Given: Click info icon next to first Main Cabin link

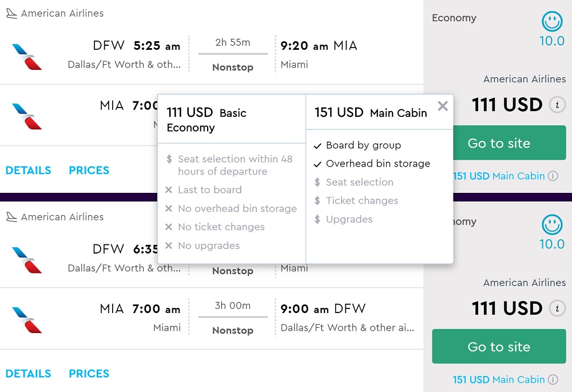Looking at the screenshot, I should click(x=553, y=176).
